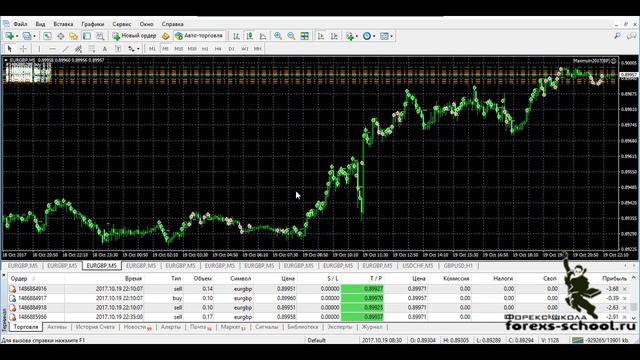Select the Fibonacci retracement tool
The image size is (640, 360).
point(92,49)
